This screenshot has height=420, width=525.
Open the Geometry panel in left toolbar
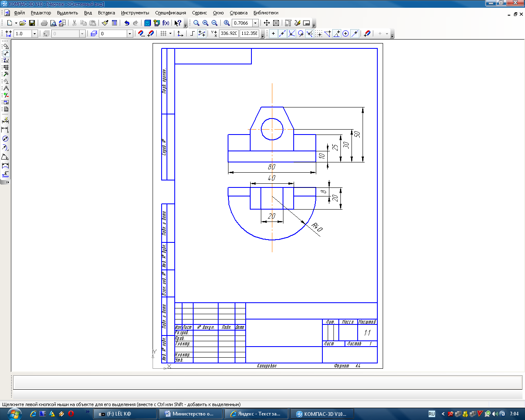[6, 46]
